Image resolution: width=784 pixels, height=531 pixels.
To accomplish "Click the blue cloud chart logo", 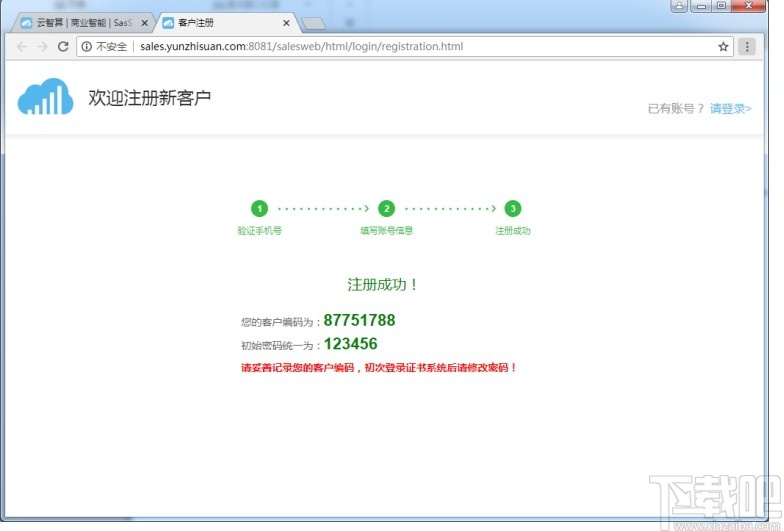I will [46, 96].
